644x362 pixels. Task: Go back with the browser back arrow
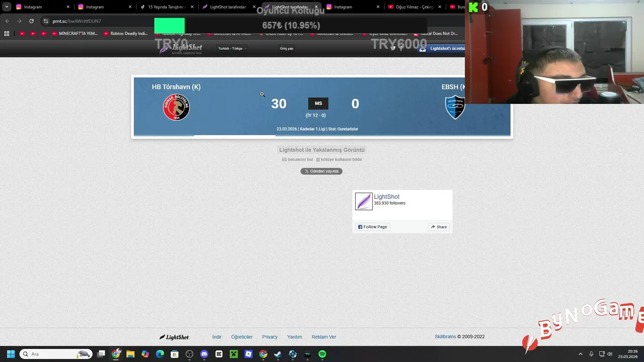click(x=7, y=21)
